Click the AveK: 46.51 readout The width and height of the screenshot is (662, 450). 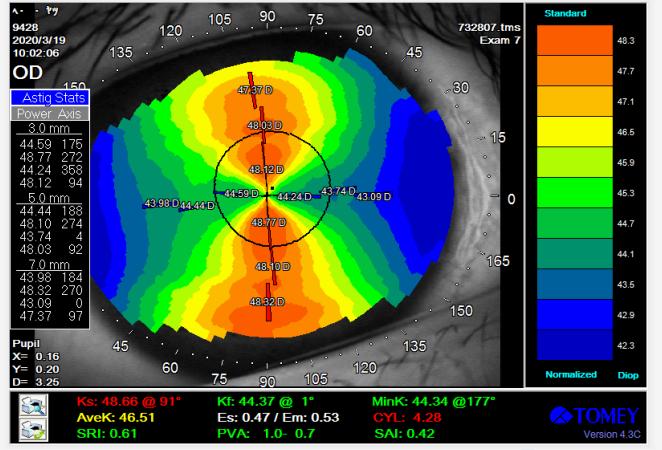pyautogui.click(x=116, y=417)
